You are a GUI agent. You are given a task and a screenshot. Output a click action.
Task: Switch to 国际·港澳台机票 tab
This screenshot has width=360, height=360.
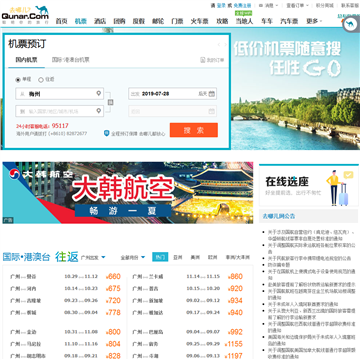(x=70, y=60)
